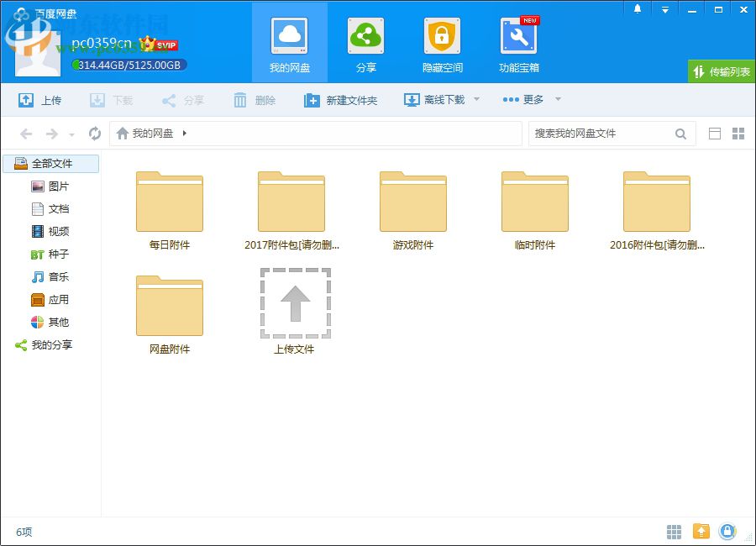
Task: Open the title bar dropdown menu arrow
Action: click(665, 9)
